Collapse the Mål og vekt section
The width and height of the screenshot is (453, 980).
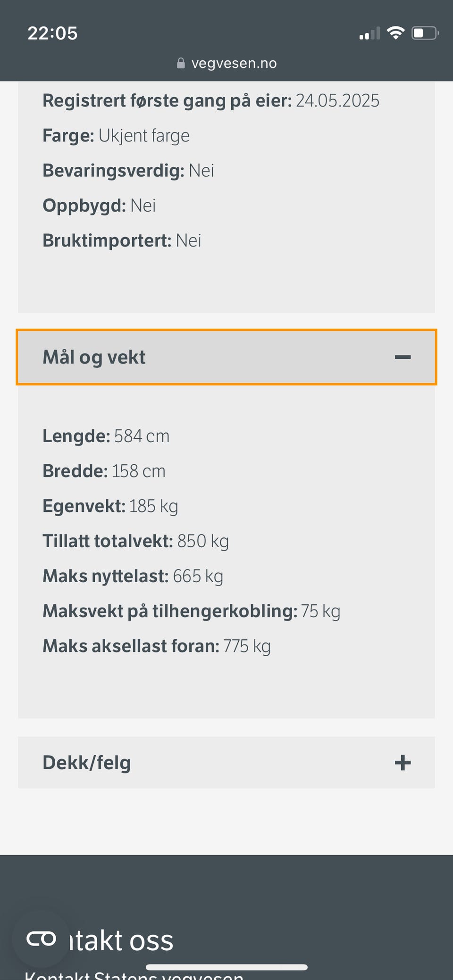(226, 357)
